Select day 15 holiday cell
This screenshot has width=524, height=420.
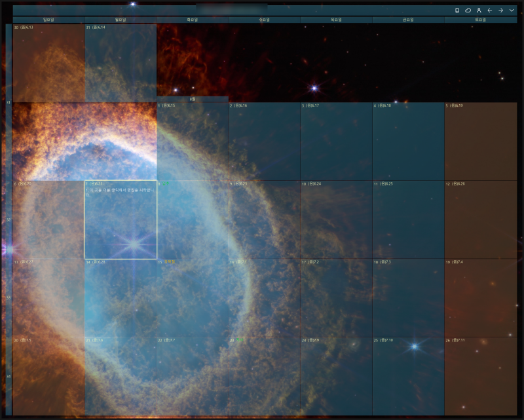click(x=193, y=298)
